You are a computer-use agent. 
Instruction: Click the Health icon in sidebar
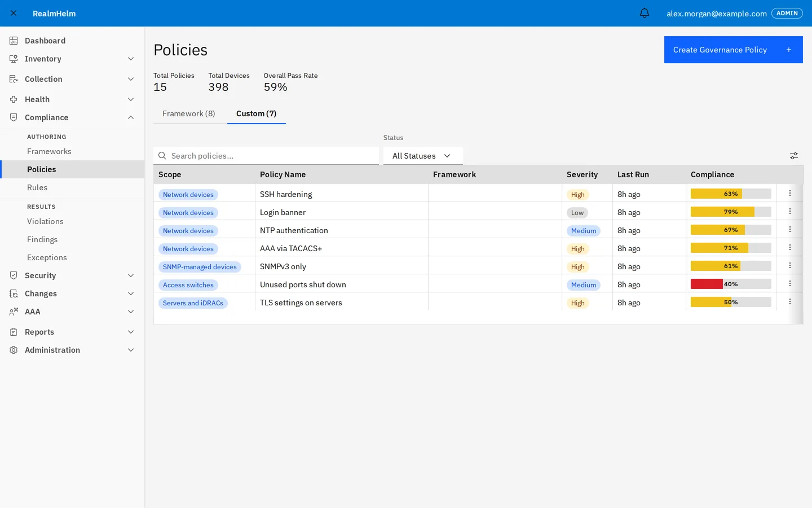14,99
